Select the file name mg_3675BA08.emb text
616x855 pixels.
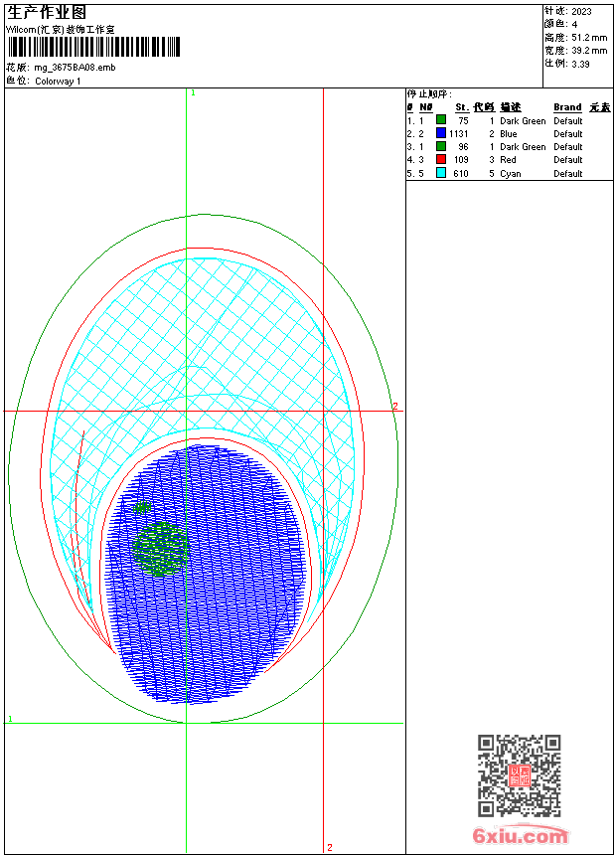[x=75, y=68]
